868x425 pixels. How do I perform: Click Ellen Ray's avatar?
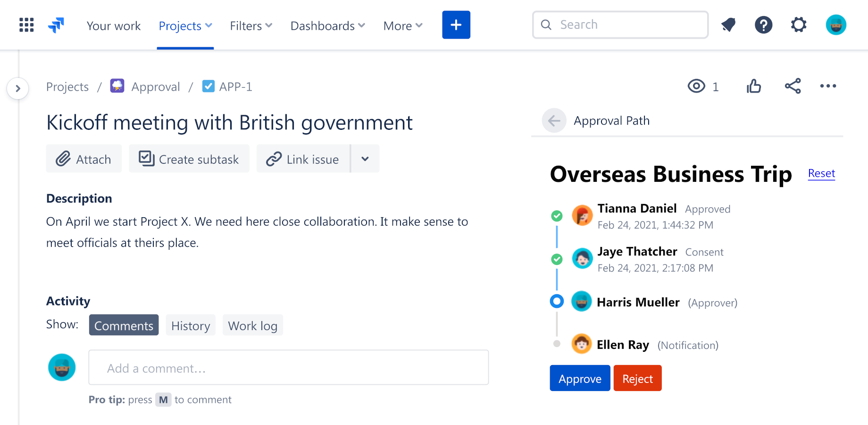tap(582, 344)
